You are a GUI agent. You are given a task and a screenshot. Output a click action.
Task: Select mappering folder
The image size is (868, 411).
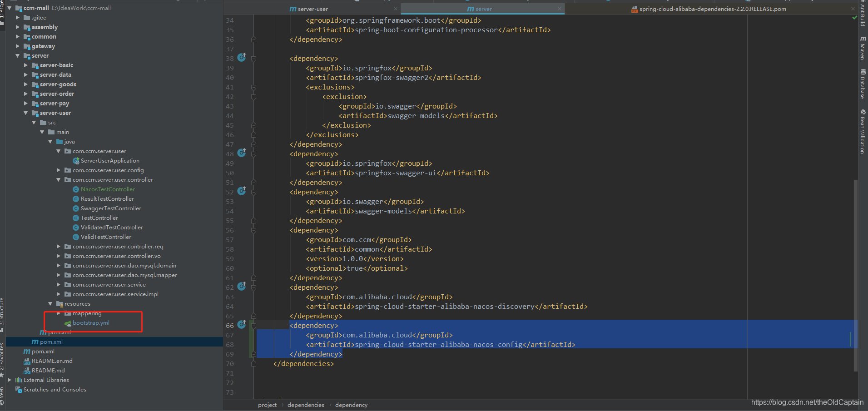click(x=87, y=313)
